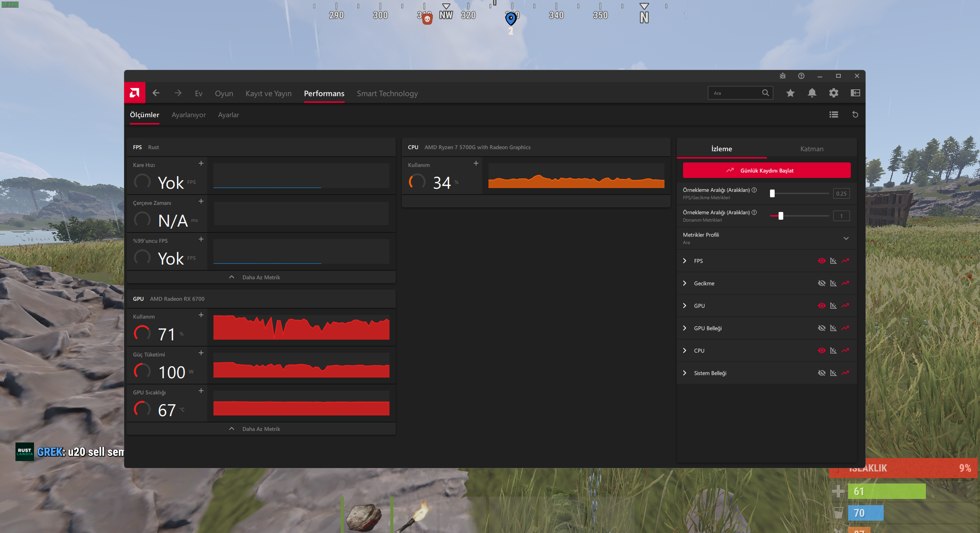Expand the Gecikme metrics group
The width and height of the screenshot is (980, 533).
click(685, 284)
